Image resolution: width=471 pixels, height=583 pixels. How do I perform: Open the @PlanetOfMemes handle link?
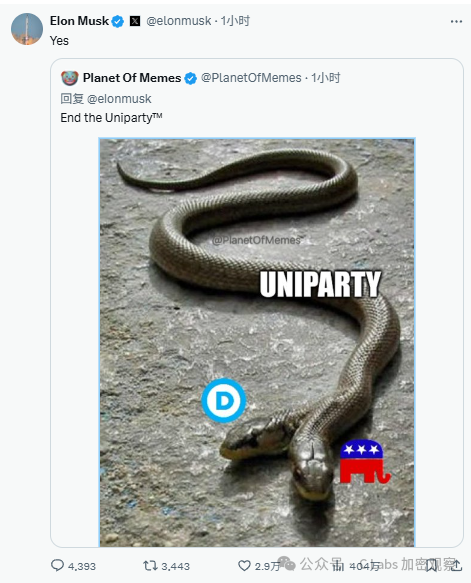coord(251,78)
